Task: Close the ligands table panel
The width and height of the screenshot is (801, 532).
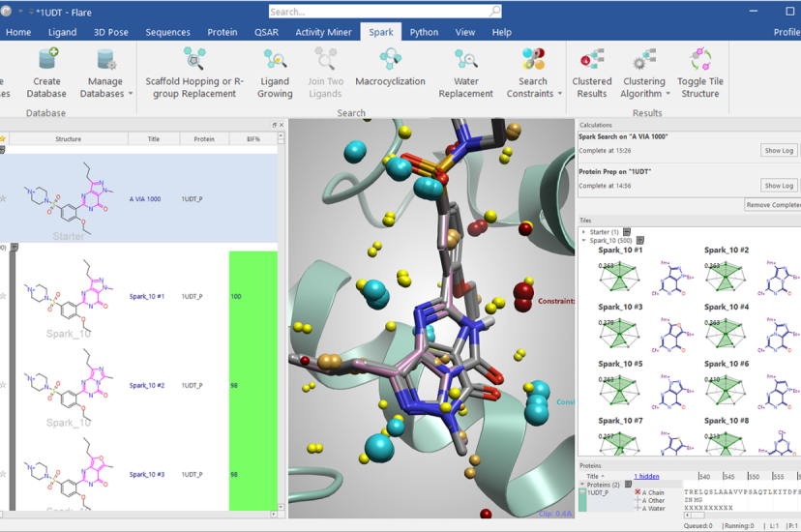Action: 282,125
